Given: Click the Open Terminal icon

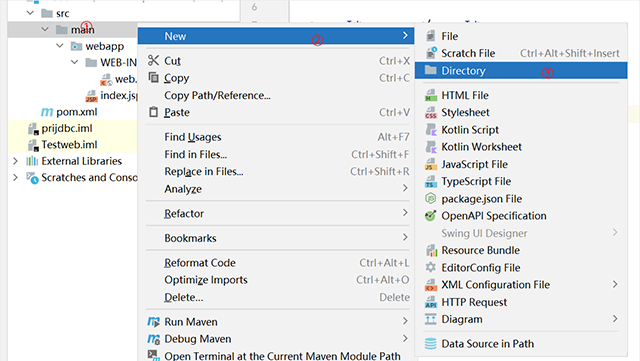Looking at the screenshot, I should 153,355.
